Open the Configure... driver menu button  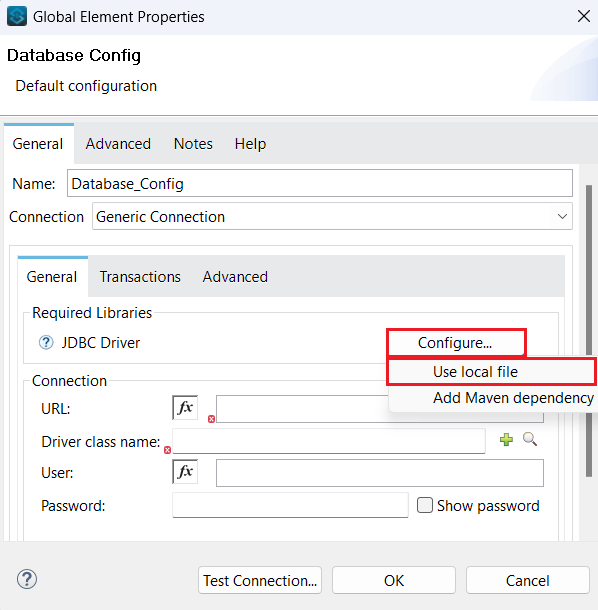click(456, 343)
